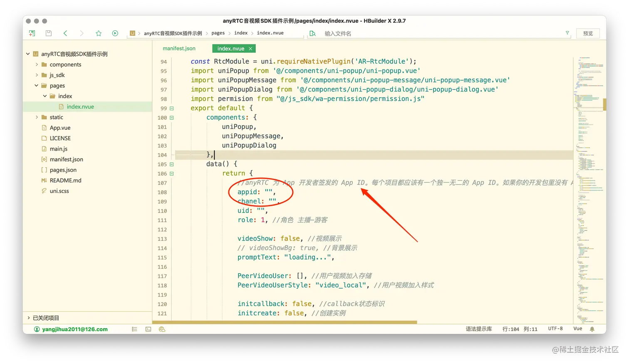The image size is (629, 364).
Task: Click the UTF-8 encoding indicator
Action: point(555,329)
